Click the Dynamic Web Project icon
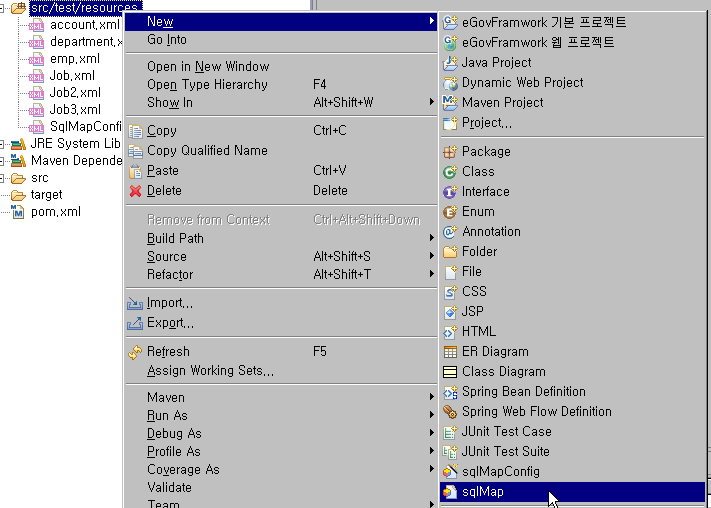711x508 pixels. point(450,82)
